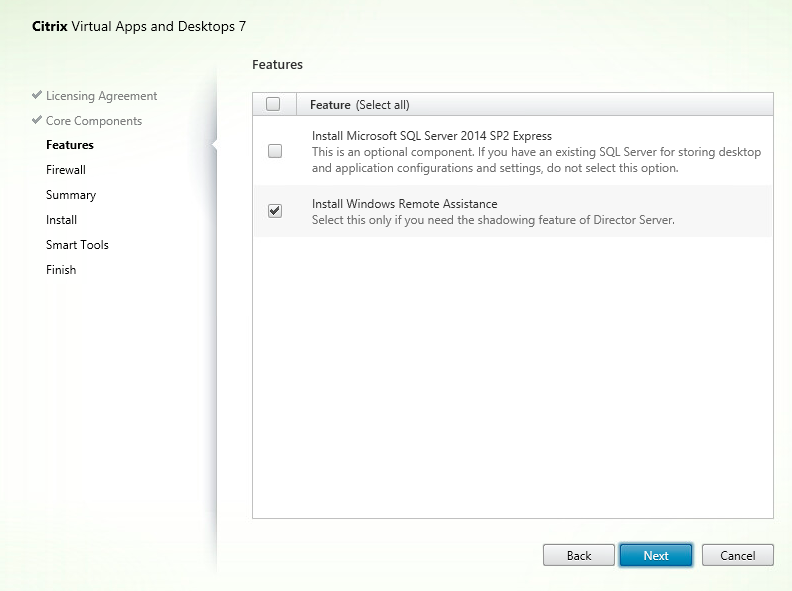Click the Windows Remote Assistance description text
This screenshot has height=591, width=792.
tap(493, 219)
